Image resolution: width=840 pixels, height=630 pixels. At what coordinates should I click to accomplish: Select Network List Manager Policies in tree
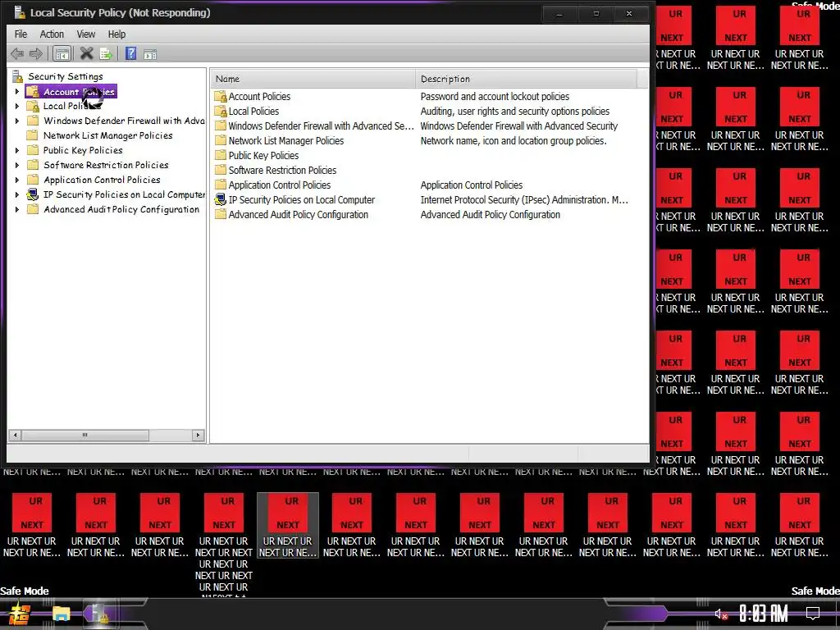tap(107, 135)
